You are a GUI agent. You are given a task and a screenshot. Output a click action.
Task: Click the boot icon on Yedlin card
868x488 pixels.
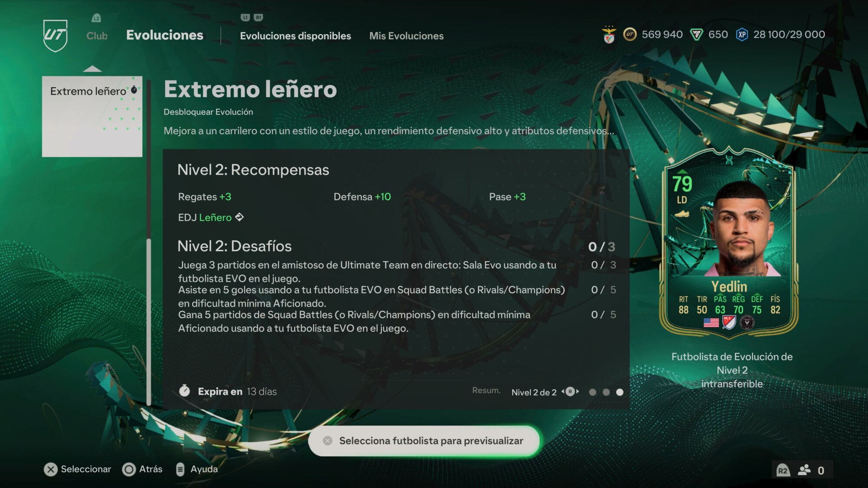[682, 214]
